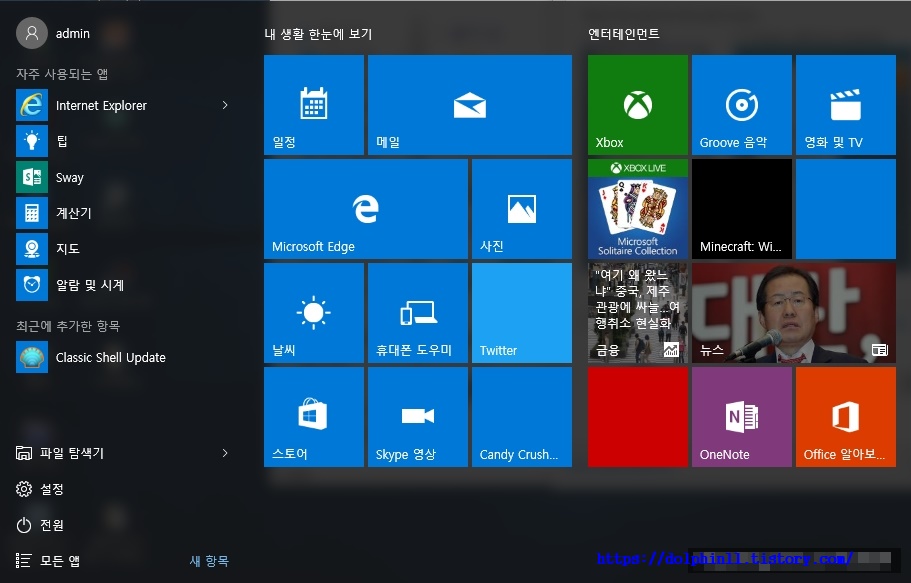Open Microsoft Solitaire Collection tile
Image resolution: width=911 pixels, height=583 pixels.
click(638, 209)
